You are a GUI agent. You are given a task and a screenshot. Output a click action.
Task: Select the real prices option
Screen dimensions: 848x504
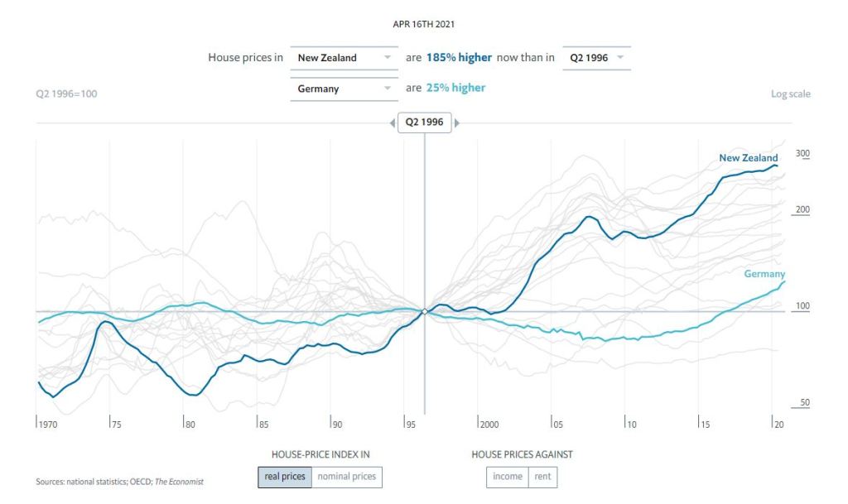285,477
